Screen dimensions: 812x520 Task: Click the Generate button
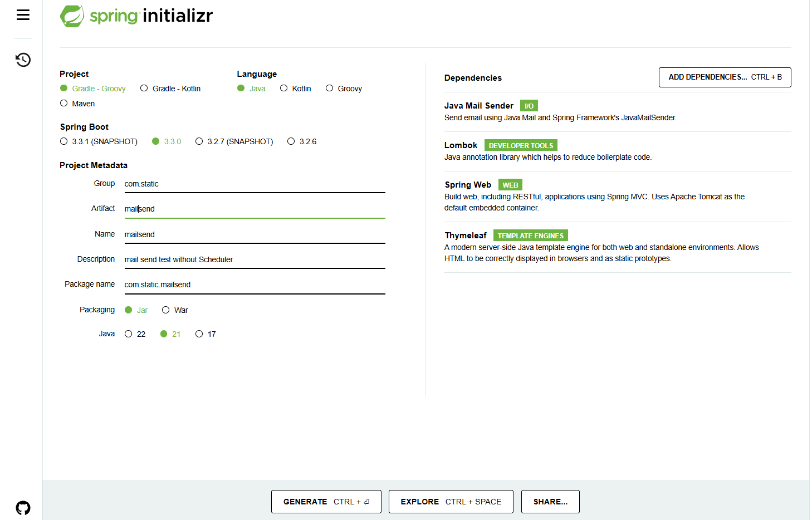326,502
